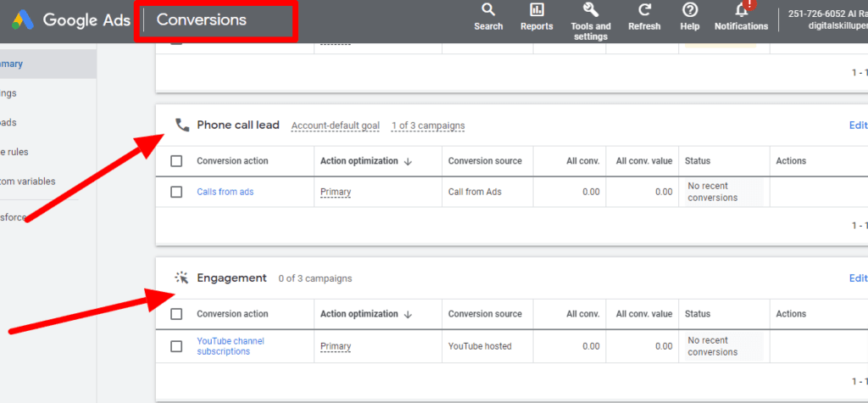
Task: Sort Phone call lead table by Action optimization
Action: pos(366,160)
